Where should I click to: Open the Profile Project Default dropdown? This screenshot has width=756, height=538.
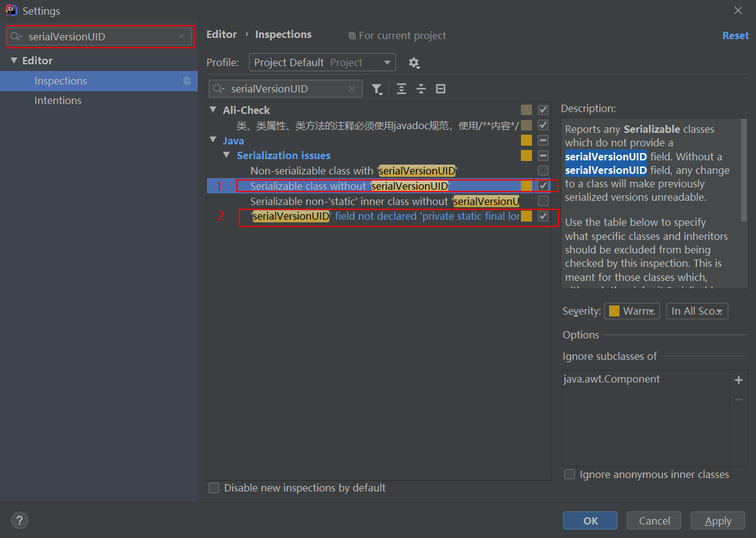tap(322, 62)
